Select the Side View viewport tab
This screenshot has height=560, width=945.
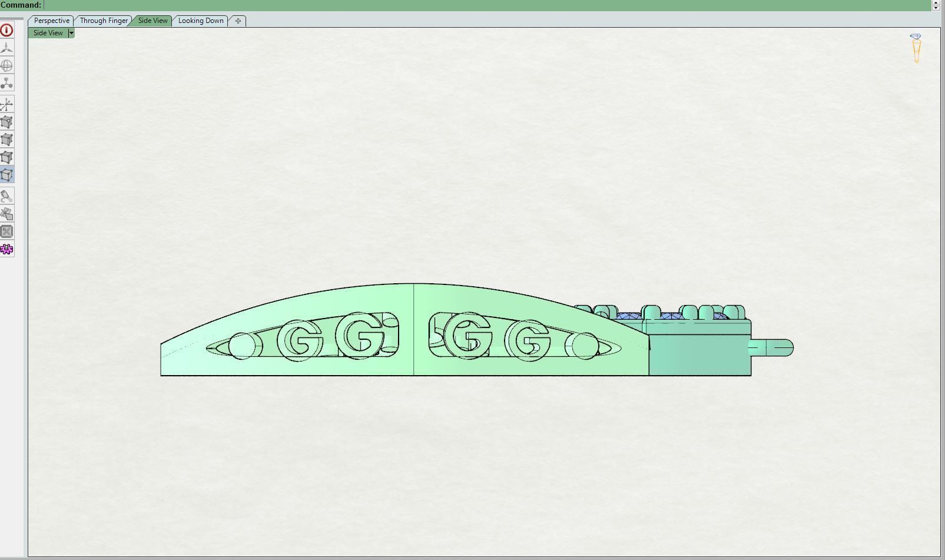(x=153, y=21)
